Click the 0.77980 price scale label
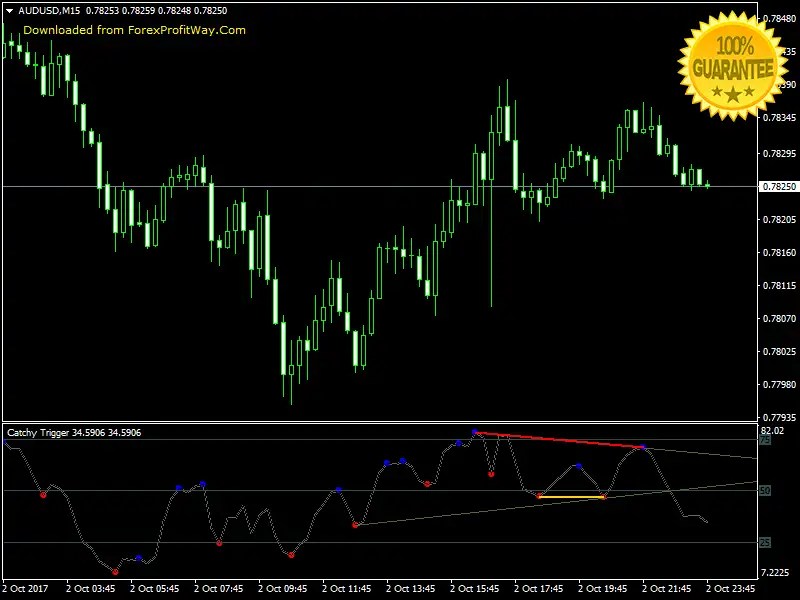This screenshot has width=800, height=600. pyautogui.click(x=779, y=385)
